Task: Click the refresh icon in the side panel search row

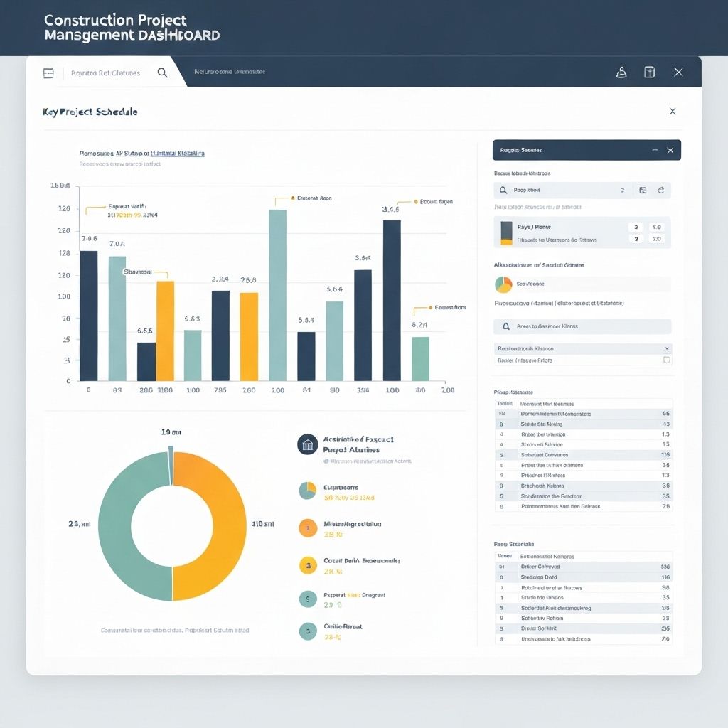Action: [x=660, y=191]
